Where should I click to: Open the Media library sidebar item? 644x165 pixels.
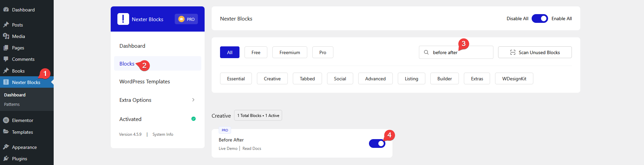point(18,36)
